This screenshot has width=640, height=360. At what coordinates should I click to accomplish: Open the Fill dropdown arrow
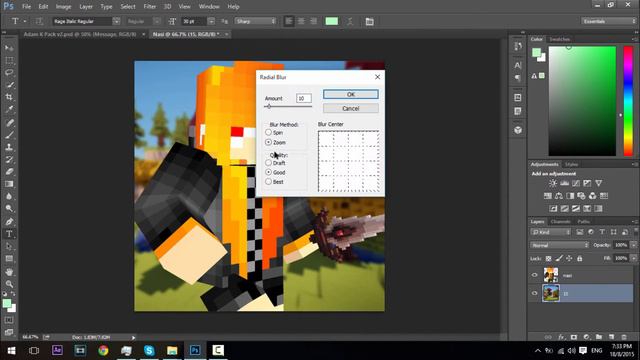[x=633, y=258]
